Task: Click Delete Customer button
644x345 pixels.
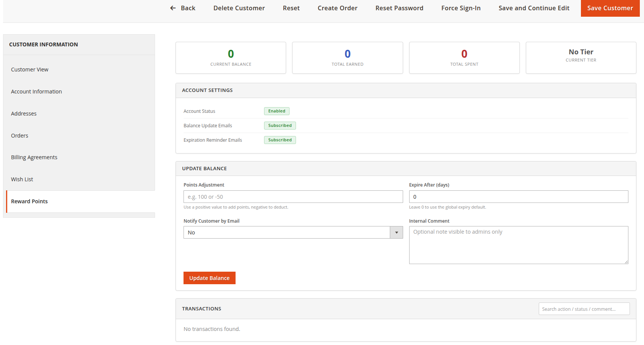Action: [x=239, y=8]
